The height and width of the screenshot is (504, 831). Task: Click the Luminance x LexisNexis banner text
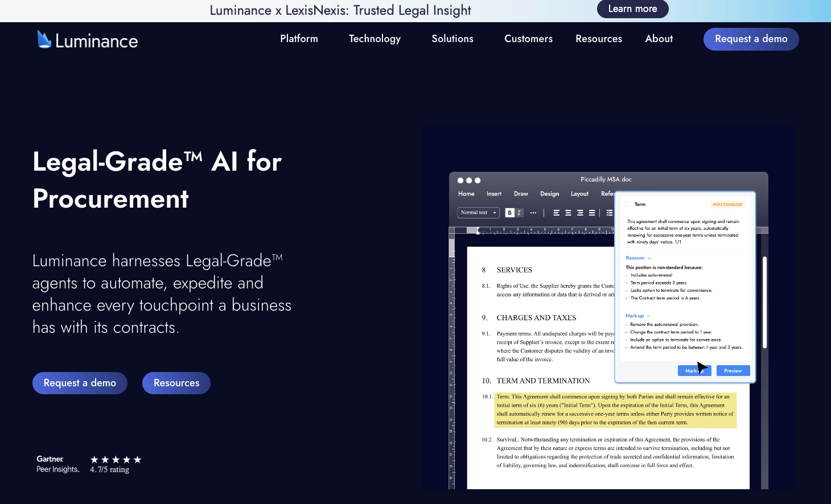[x=340, y=10]
